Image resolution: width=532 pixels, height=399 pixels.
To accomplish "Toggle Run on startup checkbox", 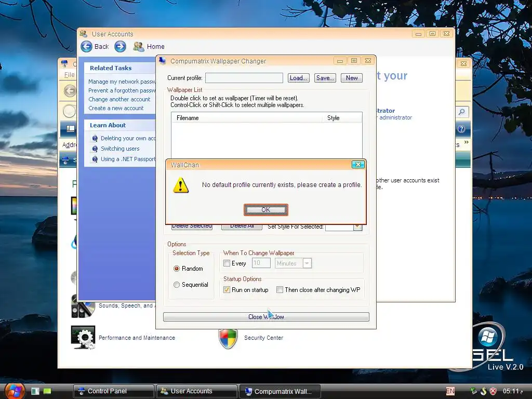I will pos(227,290).
